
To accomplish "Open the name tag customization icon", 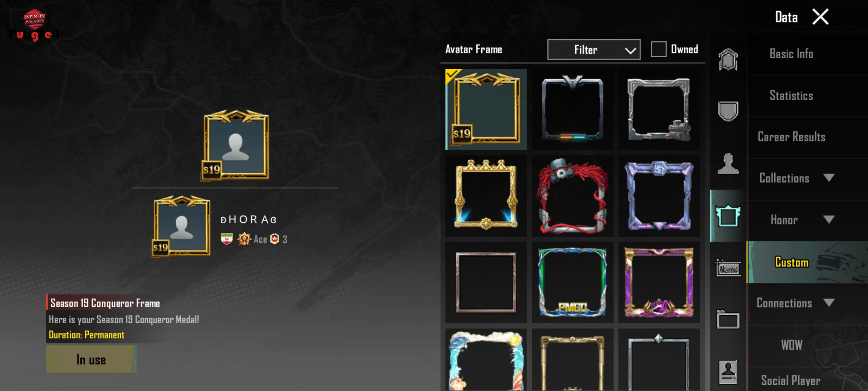I will point(728,268).
